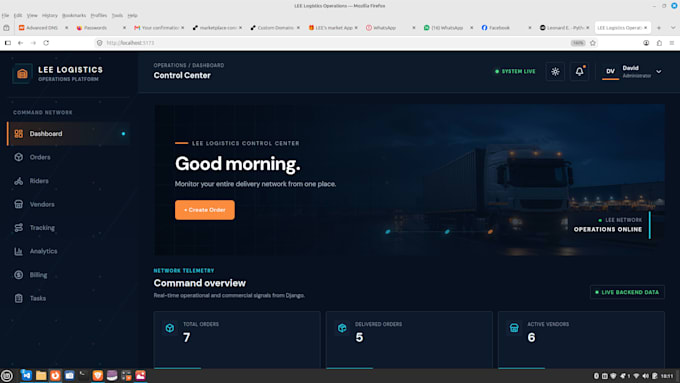Image resolution: width=680 pixels, height=383 pixels.
Task: Open the terminal from the taskbar
Action: click(83, 376)
